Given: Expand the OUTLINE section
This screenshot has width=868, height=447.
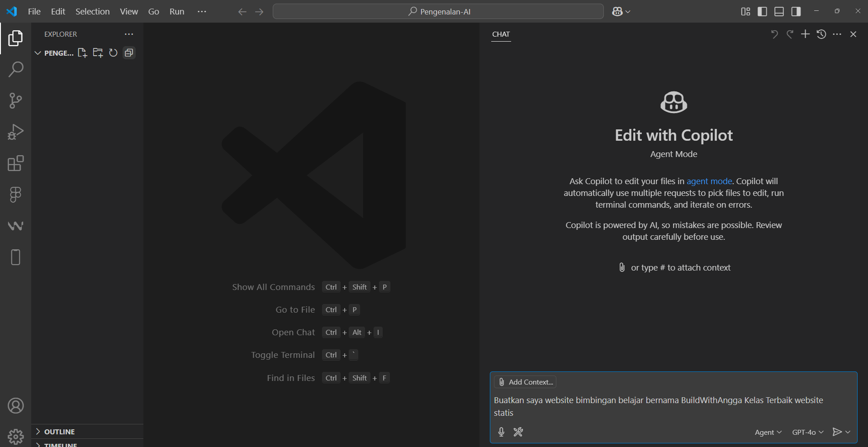Looking at the screenshot, I should (x=87, y=432).
